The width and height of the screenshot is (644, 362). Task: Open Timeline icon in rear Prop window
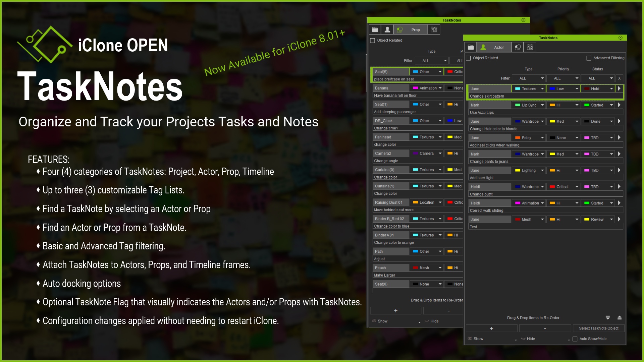[434, 29]
